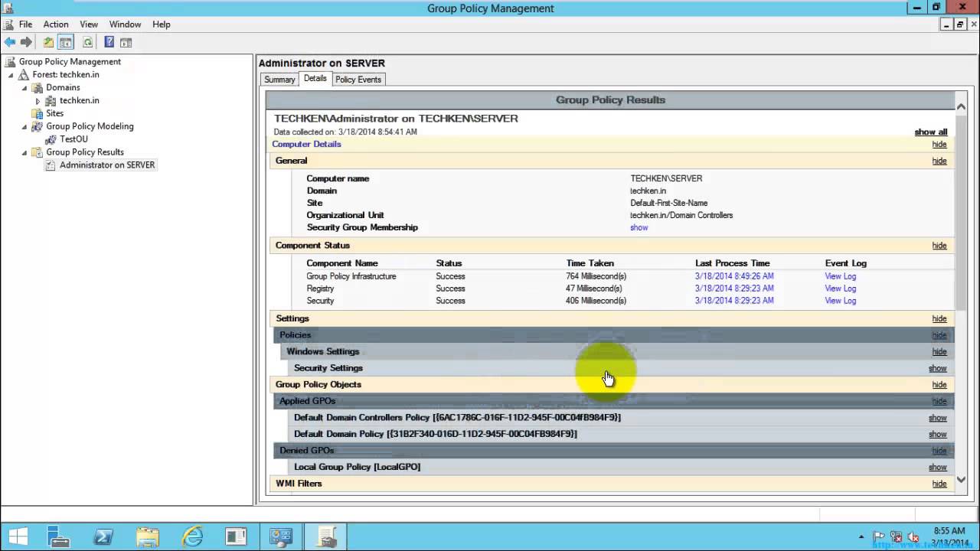Open File Explorer from the taskbar
The image size is (980, 551).
[148, 537]
